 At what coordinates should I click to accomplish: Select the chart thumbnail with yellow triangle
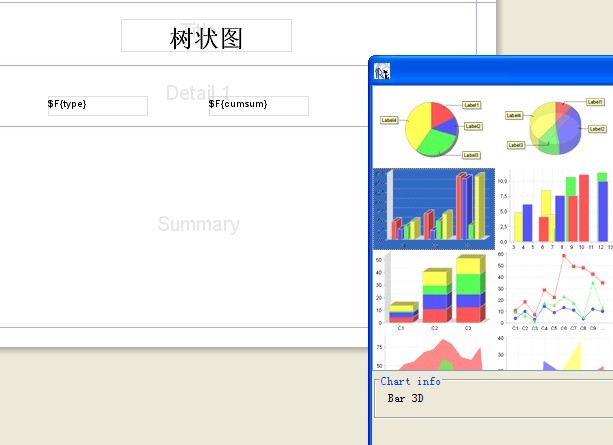(x=555, y=352)
